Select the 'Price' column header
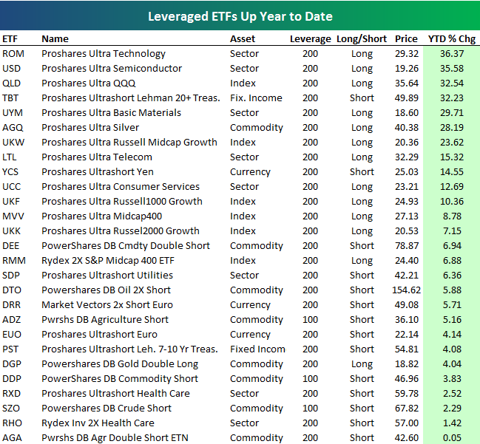The height and width of the screenshot is (444, 480). pyautogui.click(x=406, y=39)
